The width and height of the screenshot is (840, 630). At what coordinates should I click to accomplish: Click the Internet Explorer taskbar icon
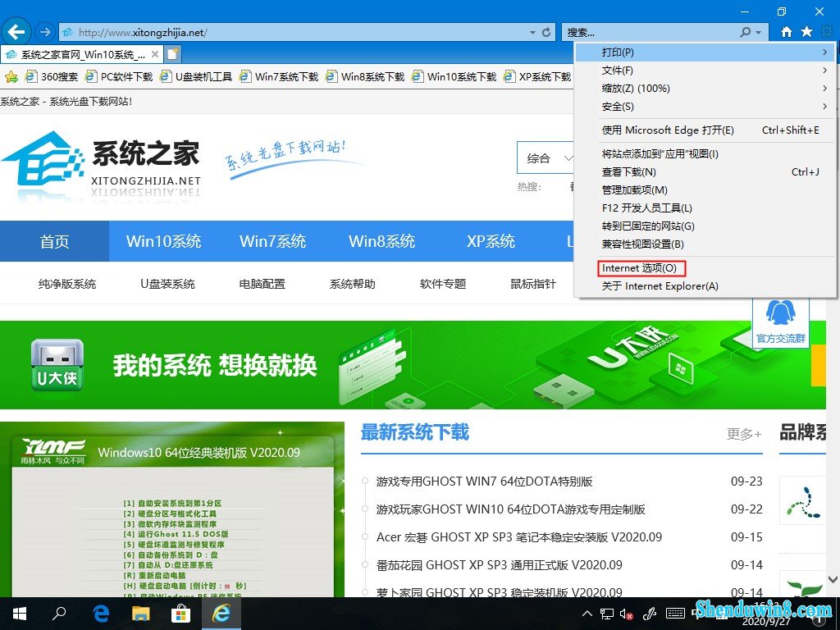pyautogui.click(x=221, y=614)
